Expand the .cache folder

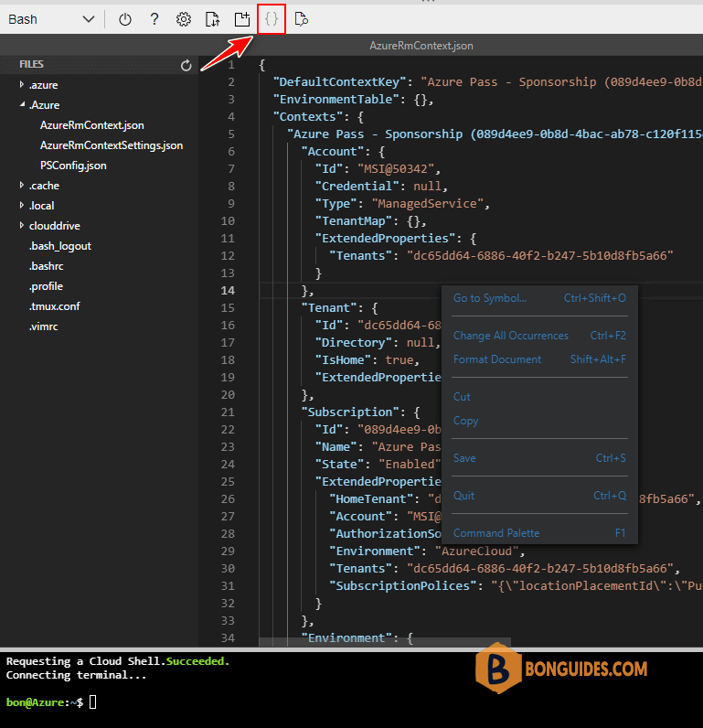44,186
